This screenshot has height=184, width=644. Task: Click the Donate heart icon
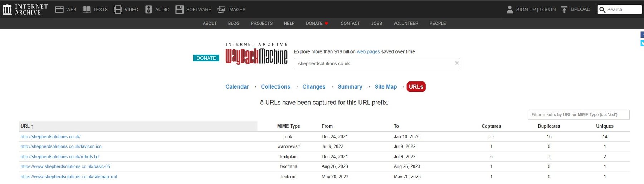coord(326,23)
